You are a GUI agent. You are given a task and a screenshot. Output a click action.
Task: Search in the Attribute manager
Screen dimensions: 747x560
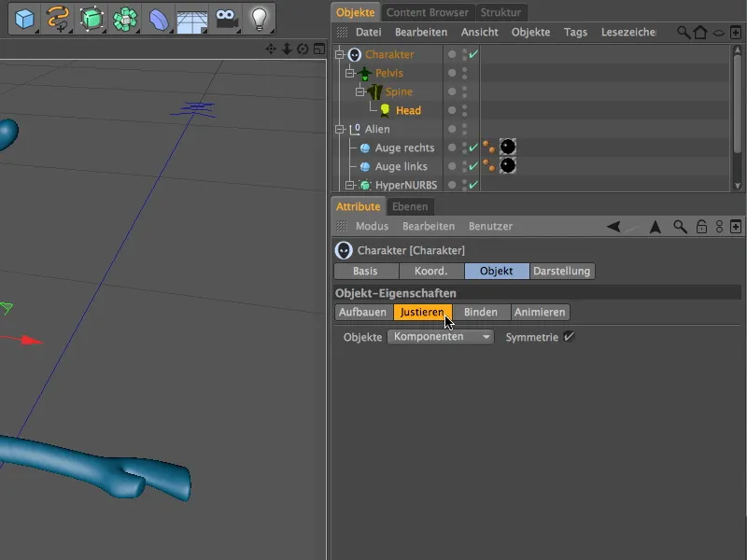680,227
